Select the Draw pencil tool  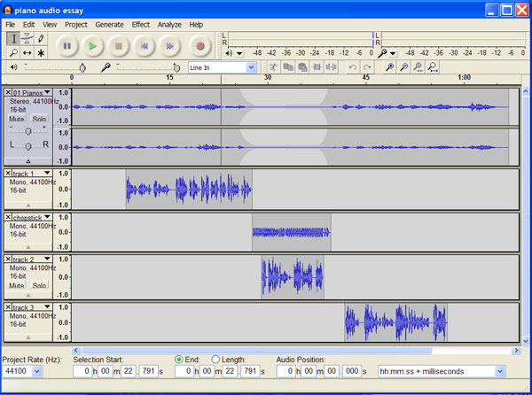[41, 39]
